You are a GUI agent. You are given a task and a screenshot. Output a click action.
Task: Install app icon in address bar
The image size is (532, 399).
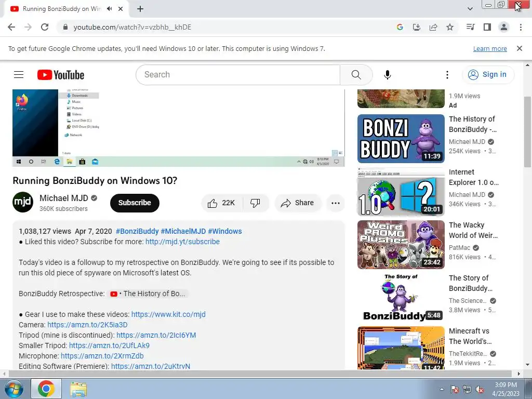(x=417, y=27)
